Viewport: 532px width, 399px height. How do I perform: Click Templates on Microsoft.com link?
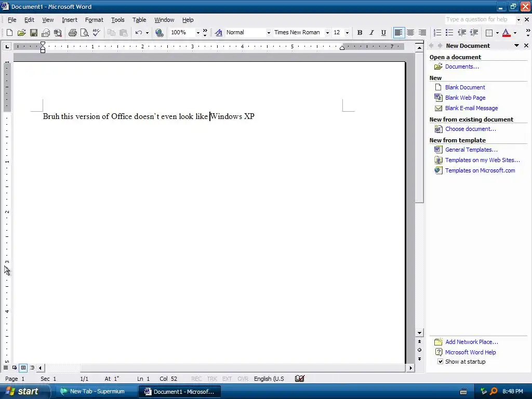click(480, 170)
